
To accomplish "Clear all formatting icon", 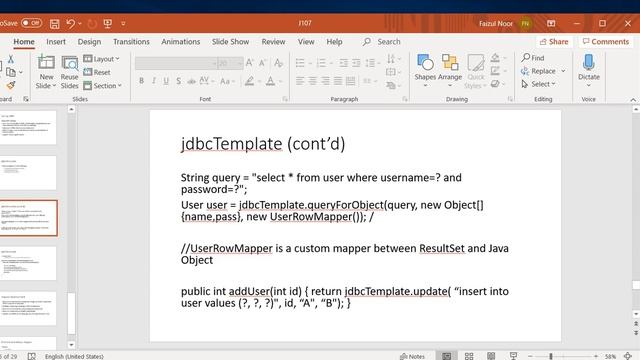I will click(279, 63).
